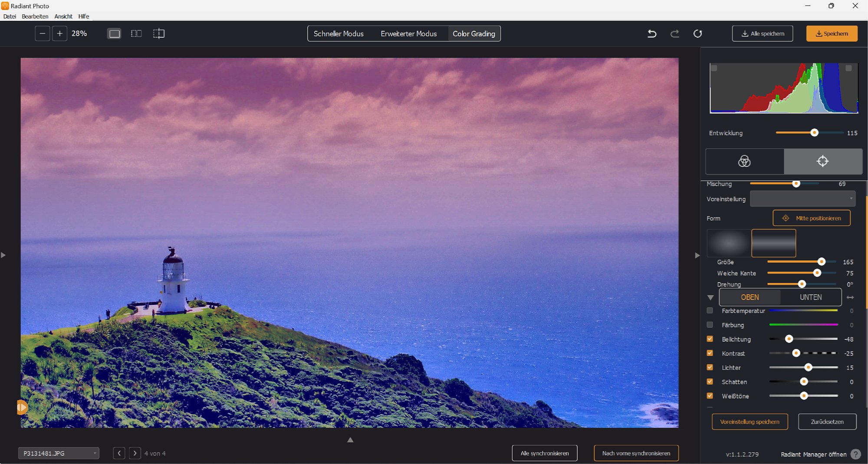This screenshot has height=464, width=868.
Task: Click the Größe slider handle
Action: pyautogui.click(x=821, y=262)
